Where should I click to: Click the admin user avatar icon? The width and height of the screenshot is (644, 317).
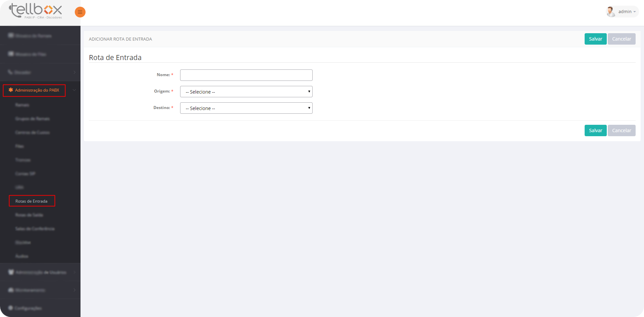click(611, 12)
